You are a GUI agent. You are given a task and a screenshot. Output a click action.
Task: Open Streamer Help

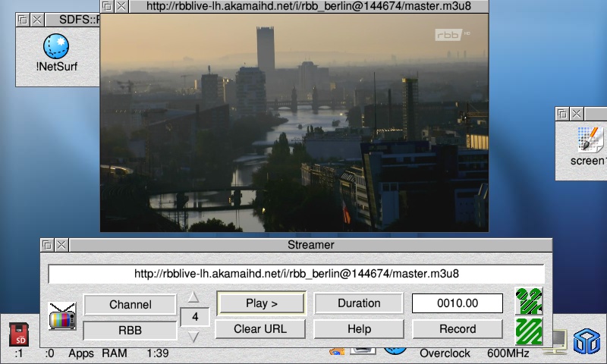(x=359, y=329)
